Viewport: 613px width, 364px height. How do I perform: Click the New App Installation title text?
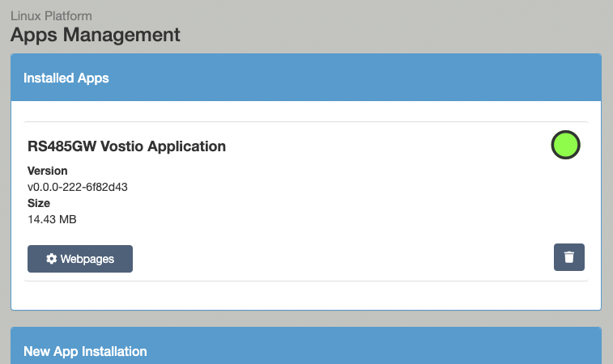click(85, 351)
